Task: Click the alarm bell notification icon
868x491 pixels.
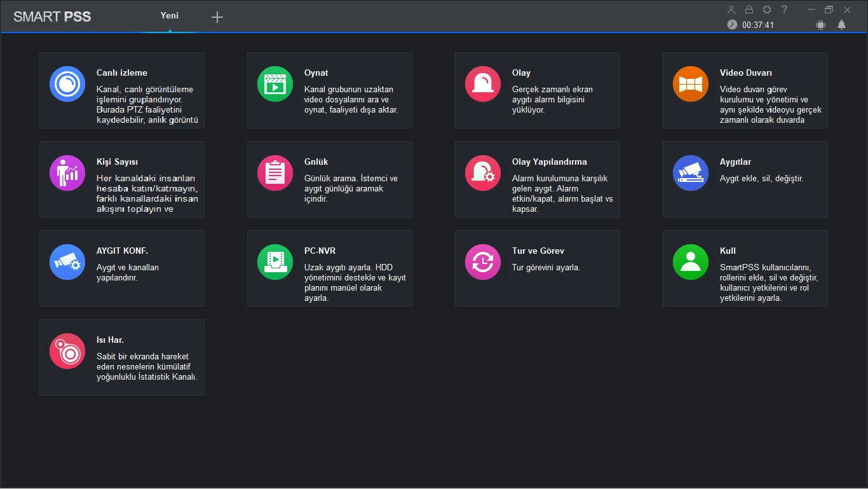Action: (841, 25)
